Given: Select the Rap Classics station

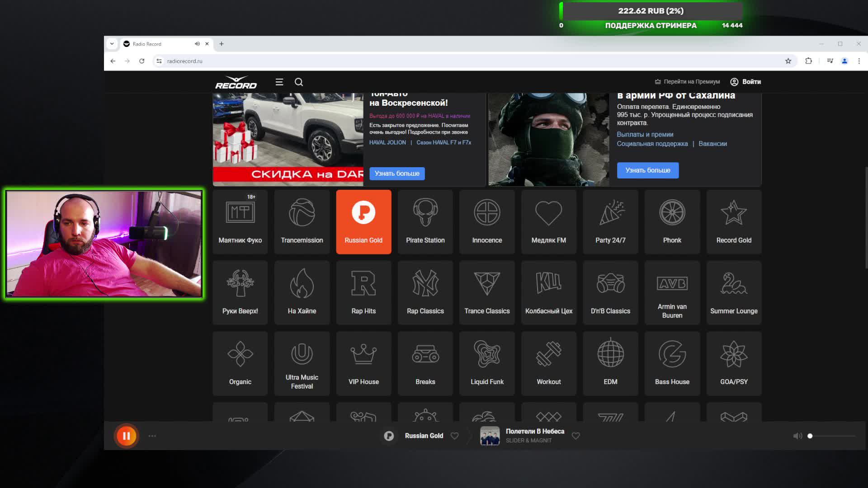Looking at the screenshot, I should [425, 292].
